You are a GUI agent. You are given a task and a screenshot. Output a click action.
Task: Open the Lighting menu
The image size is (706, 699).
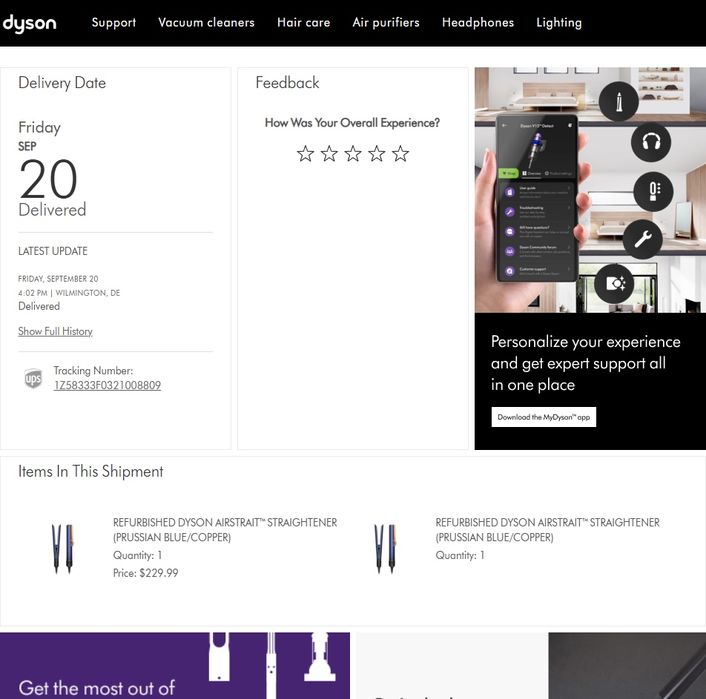click(559, 23)
